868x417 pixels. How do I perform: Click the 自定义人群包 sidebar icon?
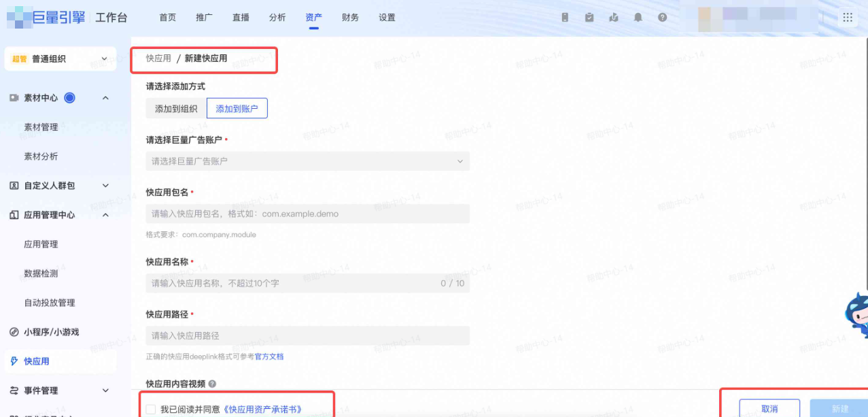(14, 186)
